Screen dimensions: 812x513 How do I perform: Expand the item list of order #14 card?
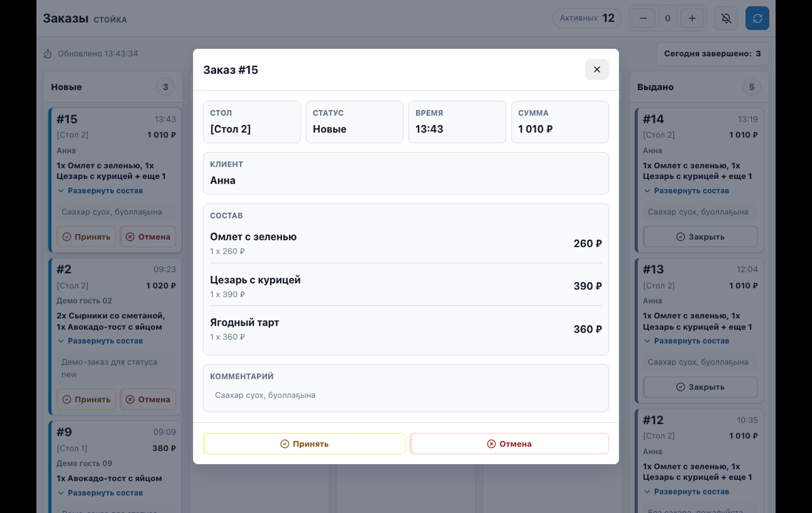(x=687, y=191)
